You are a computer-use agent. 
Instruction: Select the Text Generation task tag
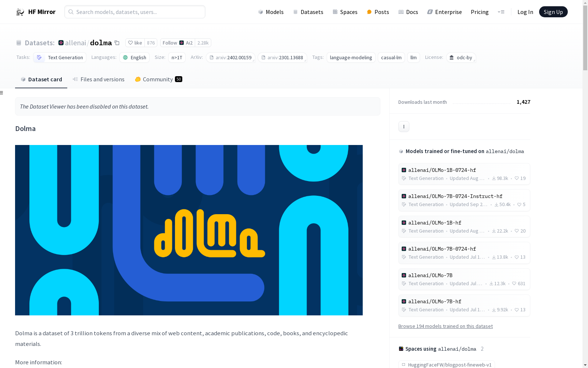coord(60,57)
